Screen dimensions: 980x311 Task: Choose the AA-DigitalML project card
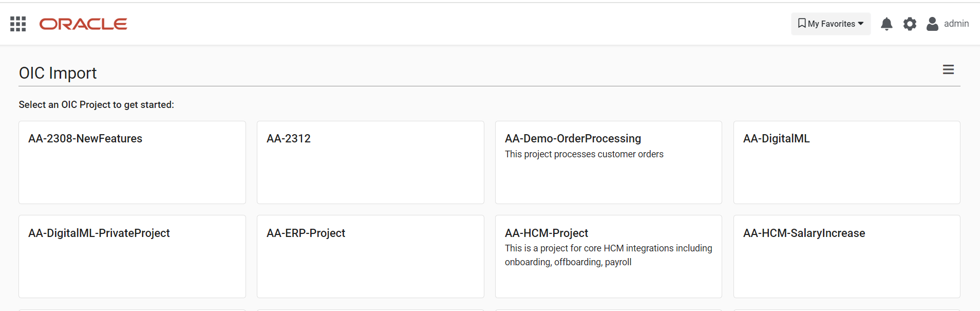(846, 162)
